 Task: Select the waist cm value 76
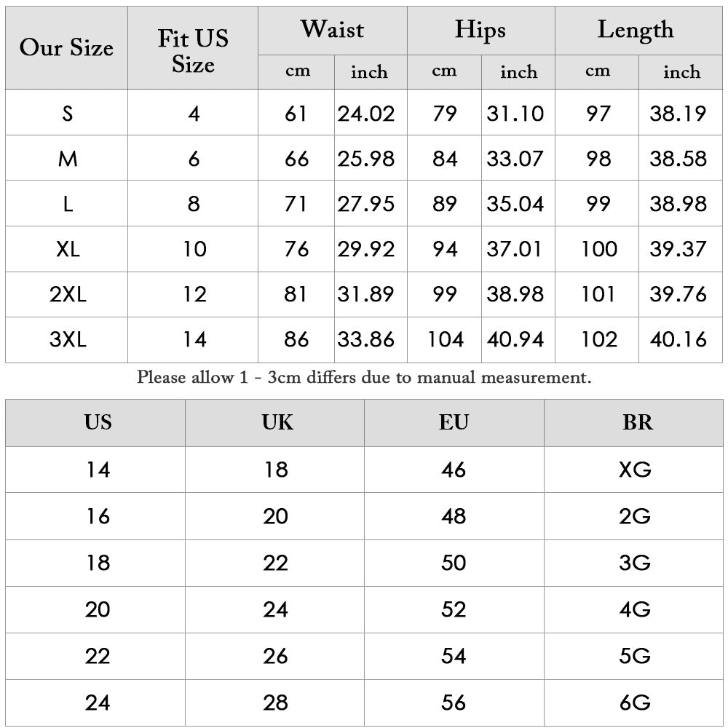[296, 249]
